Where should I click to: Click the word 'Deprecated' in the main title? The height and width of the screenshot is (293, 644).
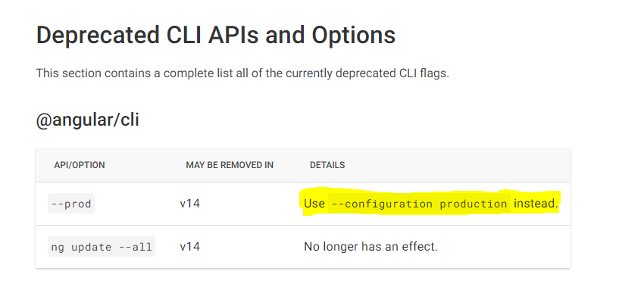[x=98, y=36]
